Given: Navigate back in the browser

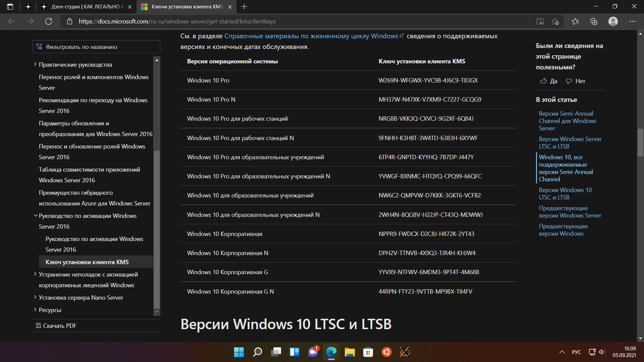Looking at the screenshot, I should pos(11,21).
